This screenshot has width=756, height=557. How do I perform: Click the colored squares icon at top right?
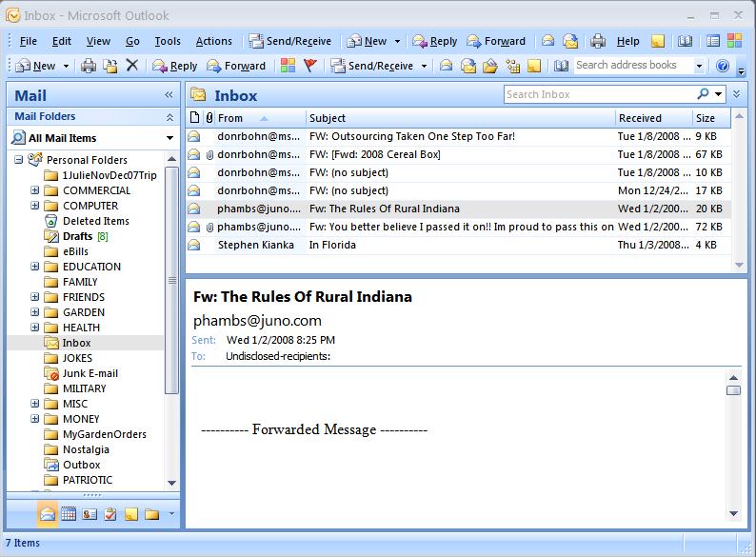tap(734, 41)
